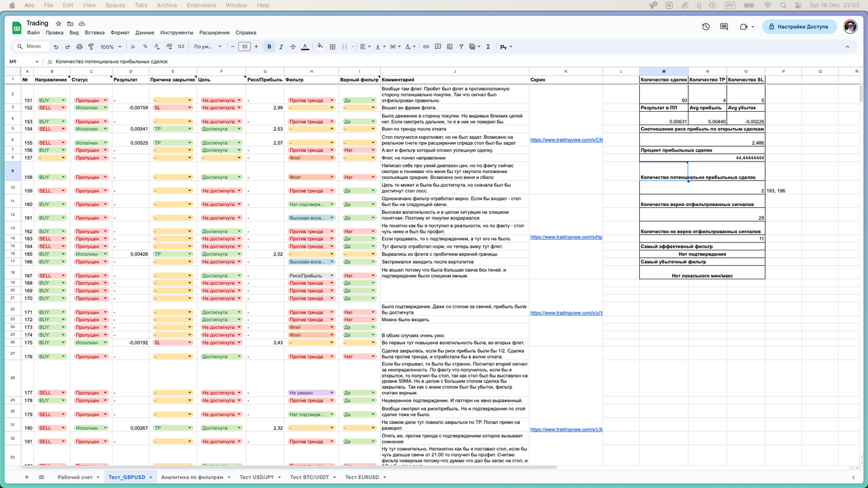Switch to Аналитика по фильтрам tab
Screen dimensions: 868x488
coord(192,477)
